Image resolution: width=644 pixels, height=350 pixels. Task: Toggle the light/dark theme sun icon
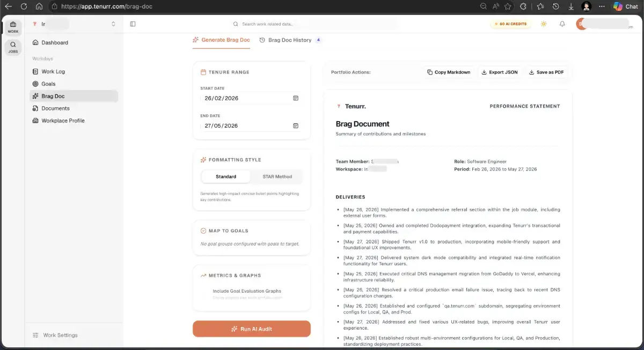pos(544,24)
